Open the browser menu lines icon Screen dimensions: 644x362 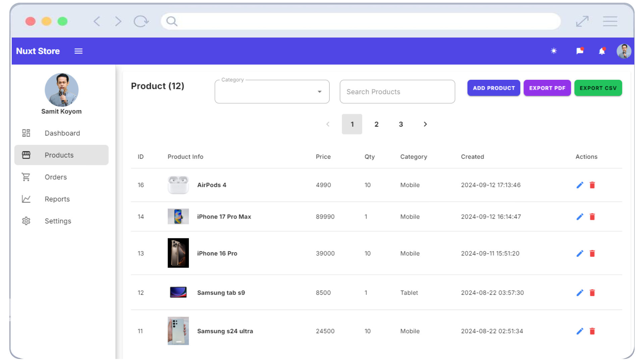coord(610,21)
